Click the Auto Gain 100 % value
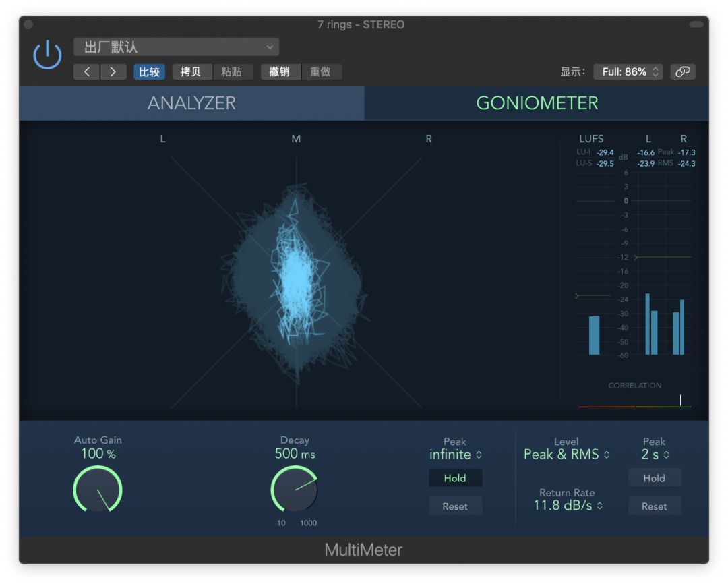 98,453
